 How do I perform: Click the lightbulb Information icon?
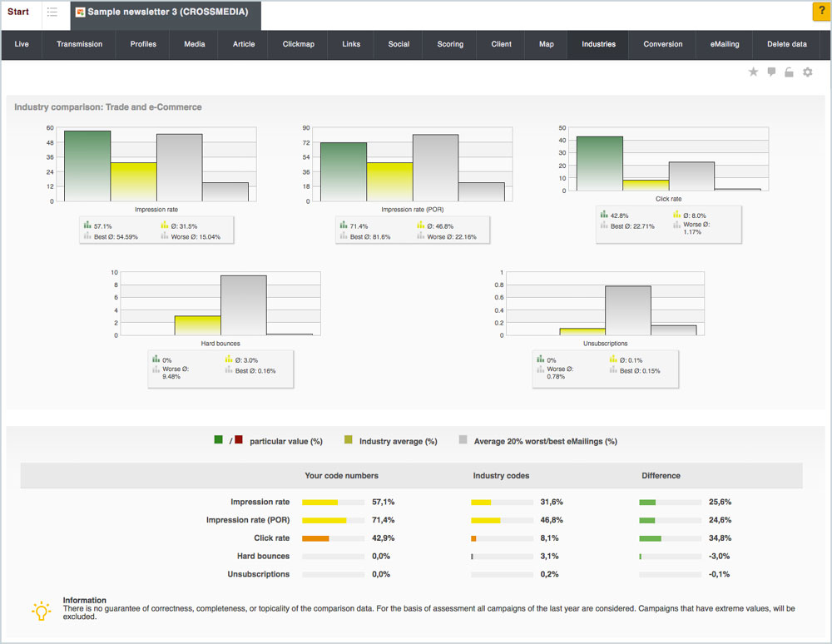pos(42,612)
